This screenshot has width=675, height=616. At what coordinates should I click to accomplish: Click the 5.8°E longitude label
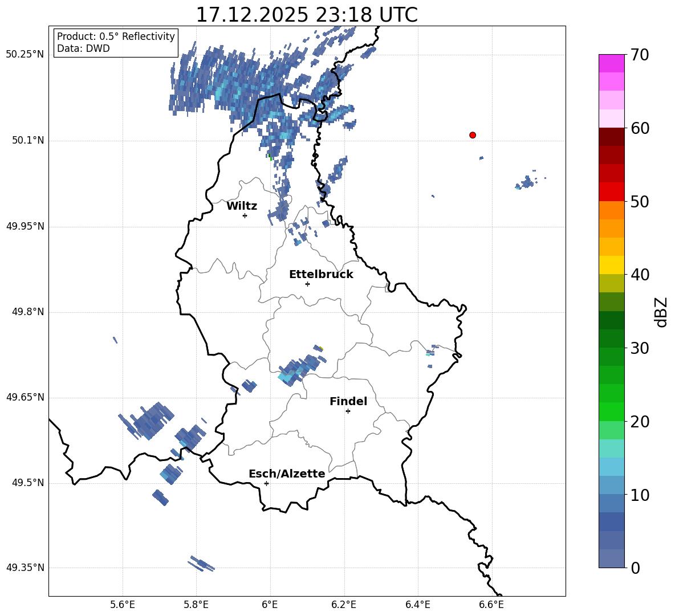point(196,605)
